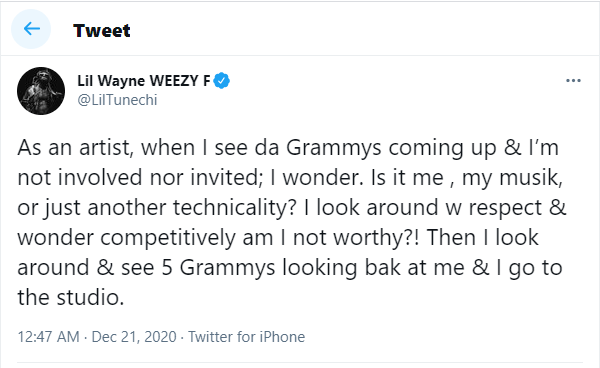Click the closing words 'the studio.'
600x368 pixels.
point(71,297)
